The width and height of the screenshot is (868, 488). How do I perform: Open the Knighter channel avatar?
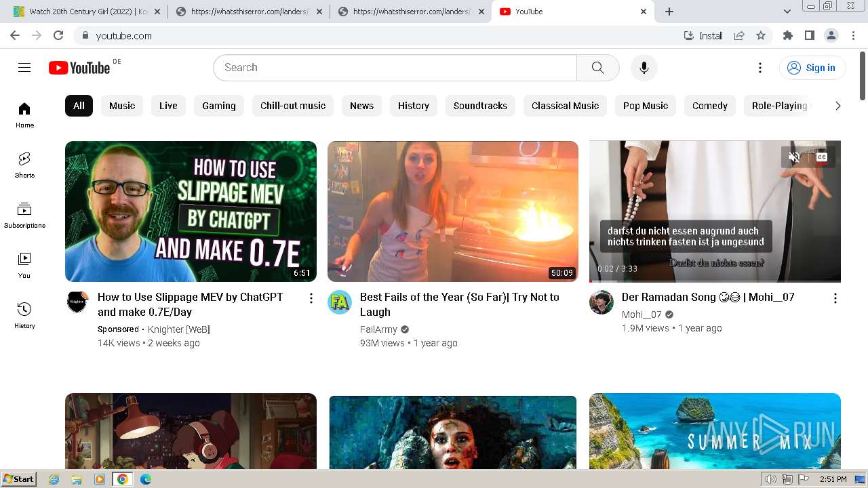(77, 302)
